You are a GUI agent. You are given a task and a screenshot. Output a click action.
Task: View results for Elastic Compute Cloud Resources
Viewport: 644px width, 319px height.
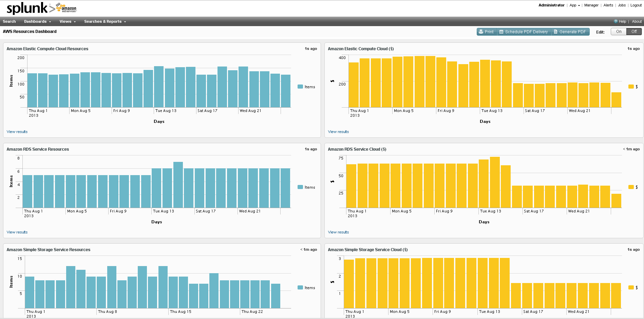(x=17, y=132)
